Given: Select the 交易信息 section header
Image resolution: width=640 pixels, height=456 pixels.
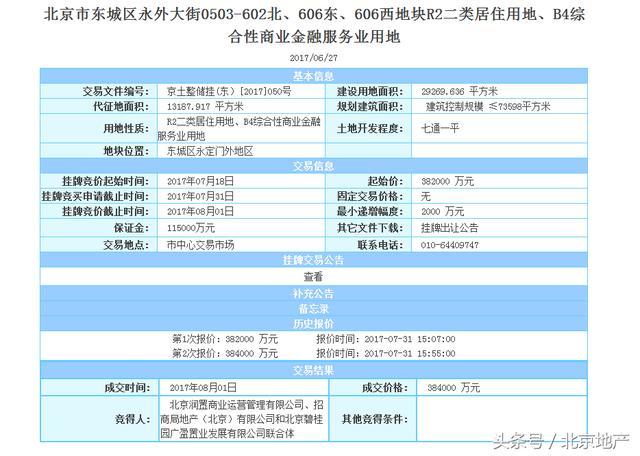Looking at the screenshot, I should pyautogui.click(x=313, y=166).
